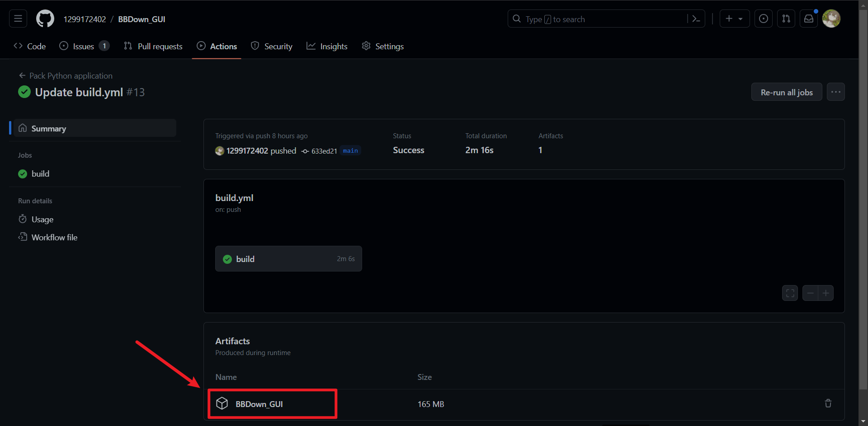Viewport: 868px width, 426px height.
Task: Open the three-dot run options menu
Action: 835,92
